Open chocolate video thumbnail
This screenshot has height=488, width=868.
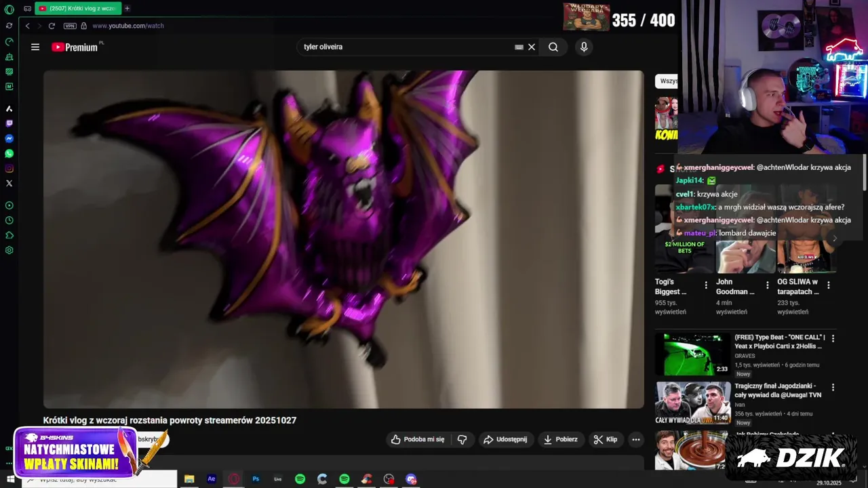[x=692, y=450]
